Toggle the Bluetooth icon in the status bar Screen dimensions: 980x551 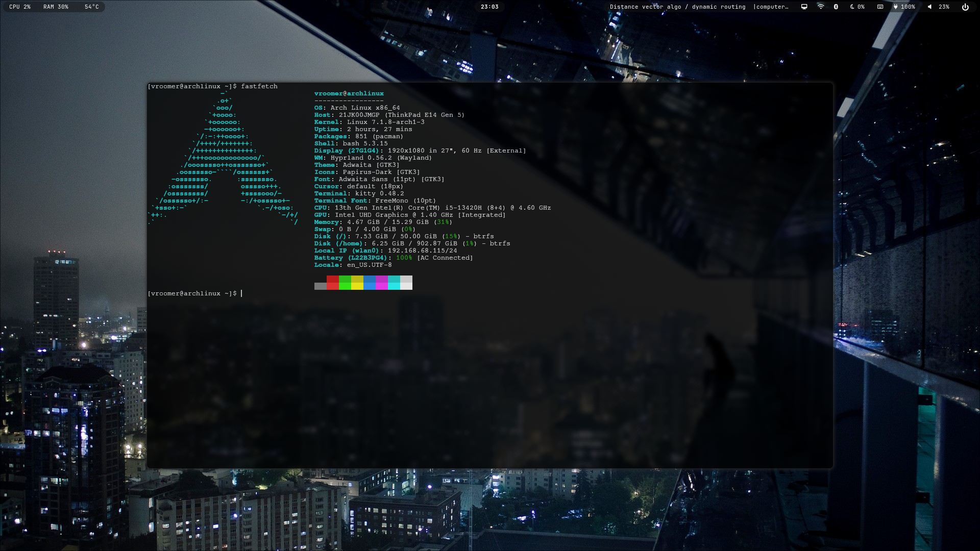click(836, 7)
